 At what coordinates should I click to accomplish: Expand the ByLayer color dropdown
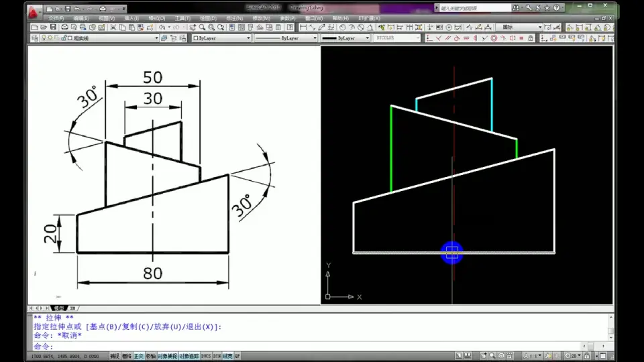tap(248, 38)
